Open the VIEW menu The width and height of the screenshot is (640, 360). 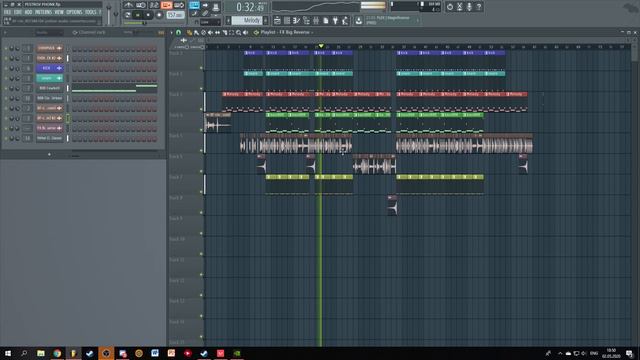pyautogui.click(x=59, y=12)
